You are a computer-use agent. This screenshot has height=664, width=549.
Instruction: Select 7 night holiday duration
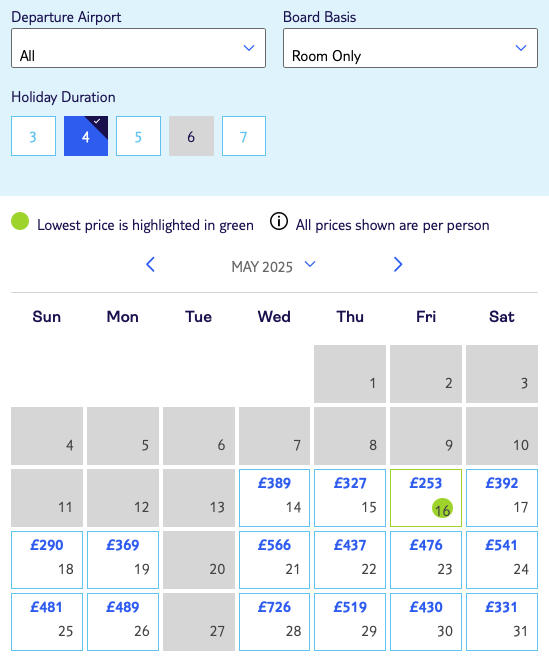pos(244,136)
